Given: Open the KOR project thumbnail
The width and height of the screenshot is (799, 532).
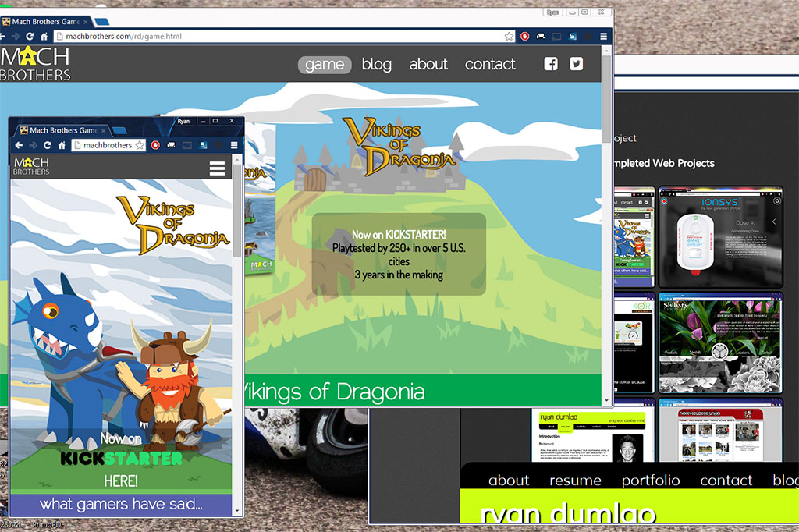Looking at the screenshot, I should point(634,342).
